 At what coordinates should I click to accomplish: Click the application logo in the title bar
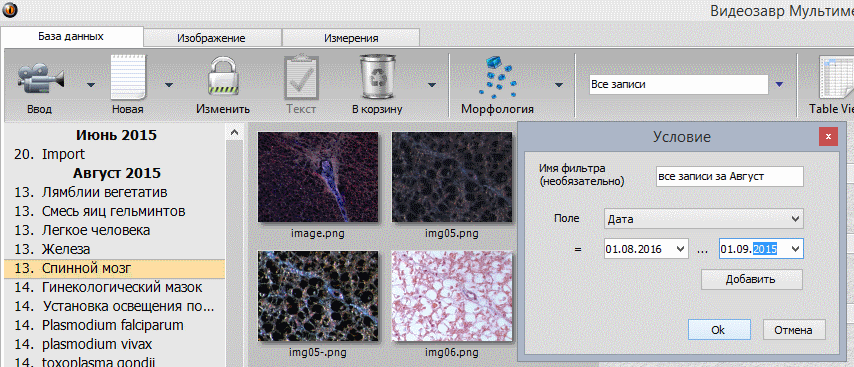[x=9, y=9]
